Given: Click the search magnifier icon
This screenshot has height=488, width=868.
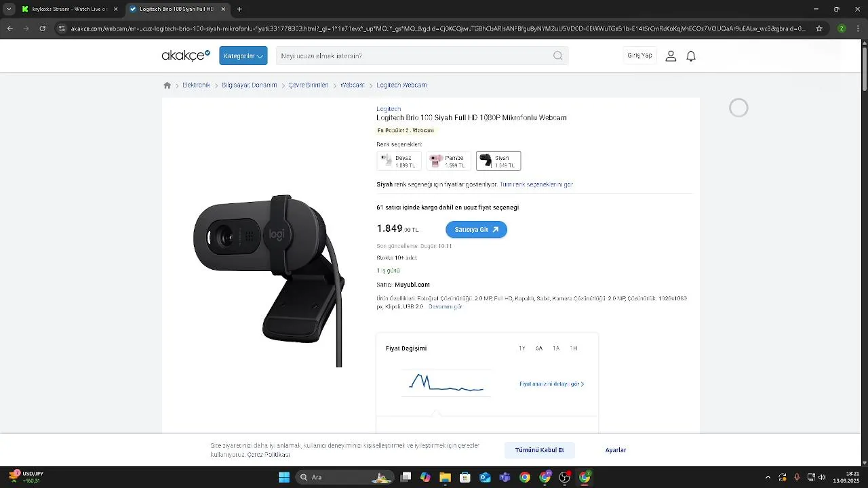Looking at the screenshot, I should [557, 56].
